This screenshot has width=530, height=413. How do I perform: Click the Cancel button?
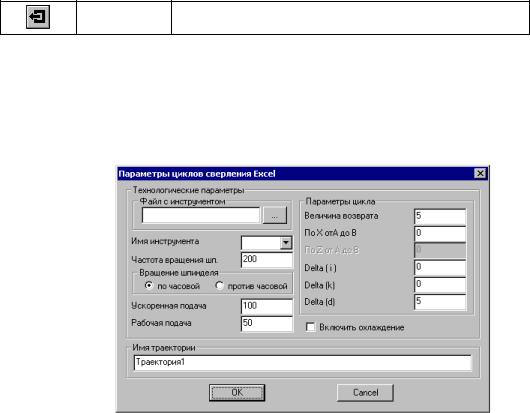(365, 392)
